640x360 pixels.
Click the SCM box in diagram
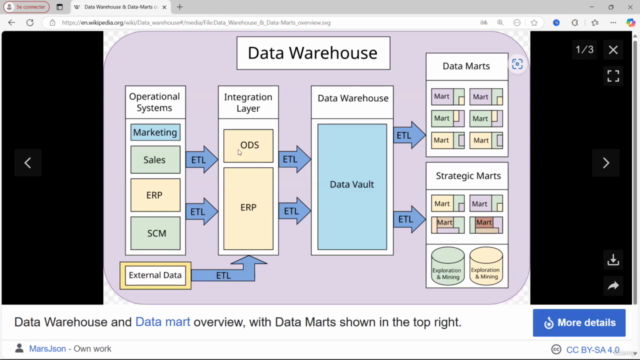(155, 233)
